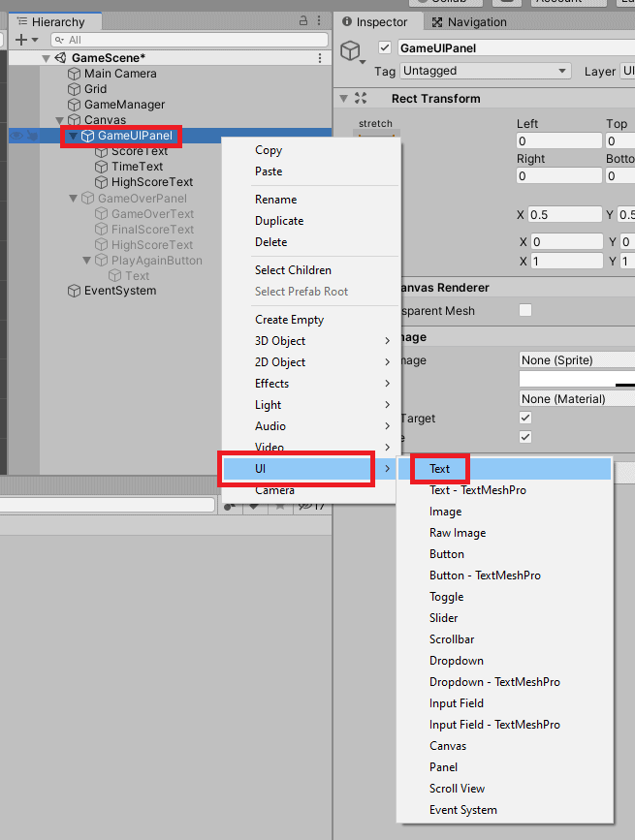
Task: Click the plus create-object button in Hierarchy
Action: [x=21, y=40]
